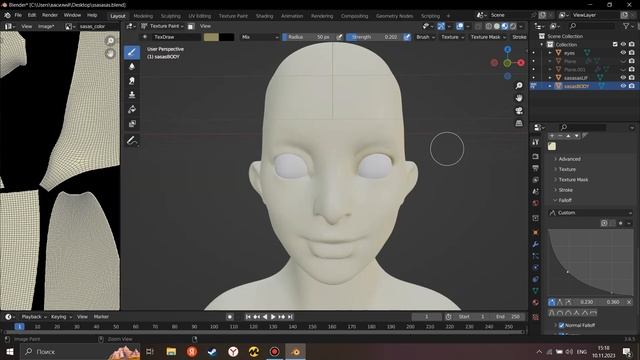The height and width of the screenshot is (360, 640).
Task: Click the image editor zoom icon
Action: (110, 41)
